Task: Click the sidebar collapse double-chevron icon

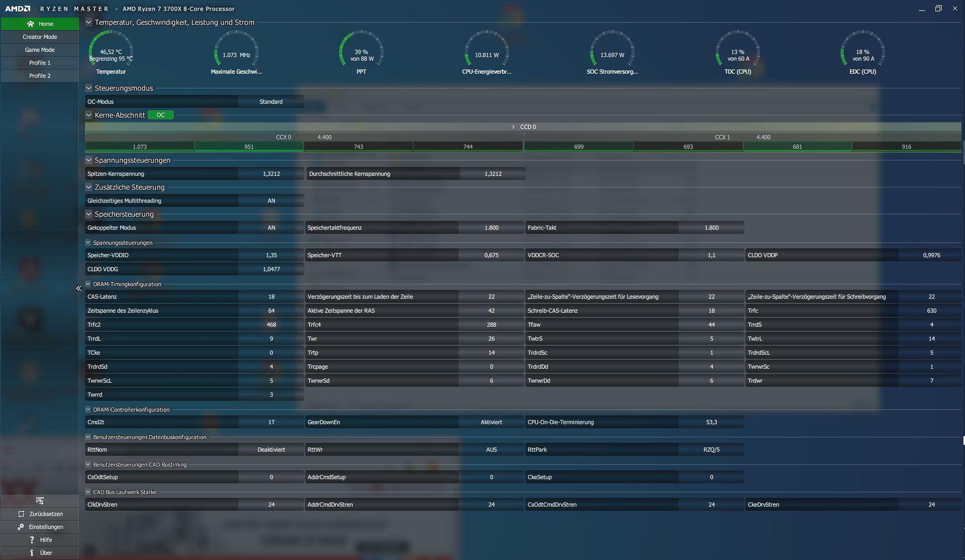Action: pyautogui.click(x=79, y=288)
